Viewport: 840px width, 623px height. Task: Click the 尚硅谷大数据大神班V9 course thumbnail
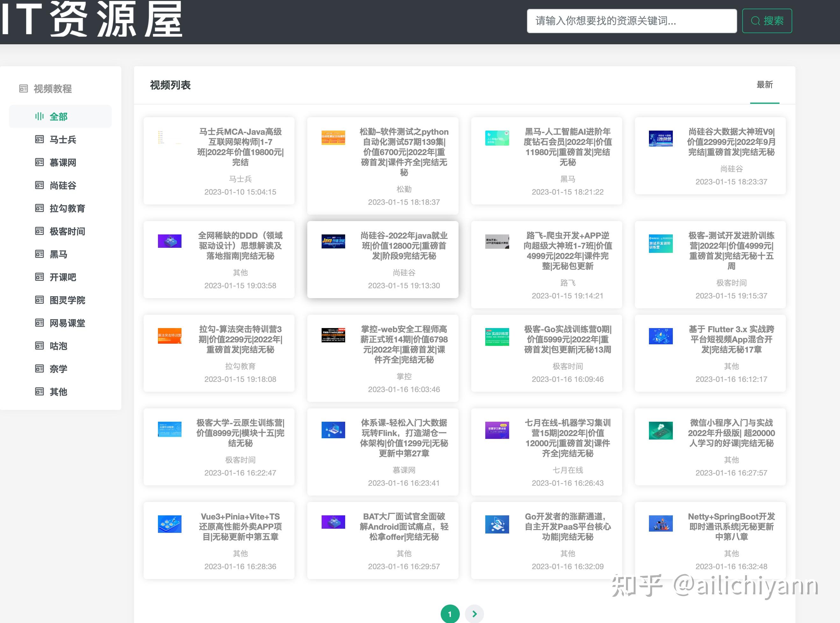click(660, 139)
